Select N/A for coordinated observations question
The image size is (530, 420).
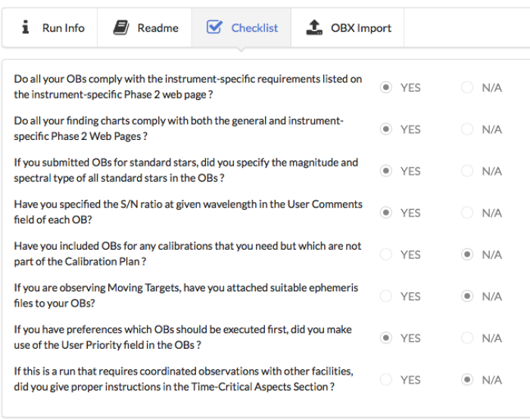click(x=467, y=379)
